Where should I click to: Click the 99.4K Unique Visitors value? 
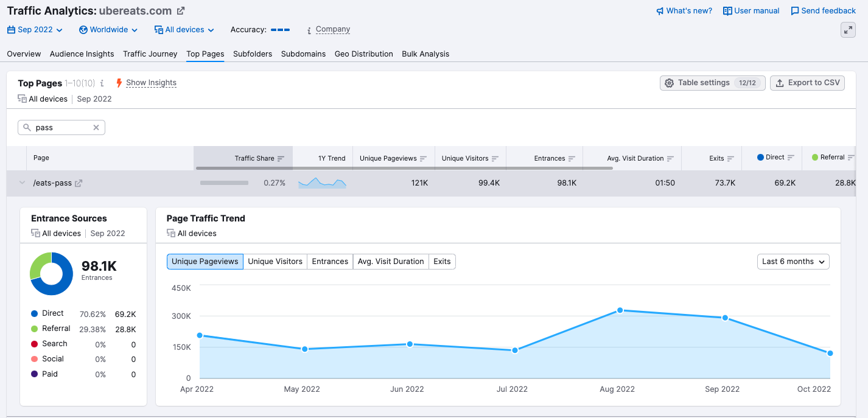click(489, 183)
